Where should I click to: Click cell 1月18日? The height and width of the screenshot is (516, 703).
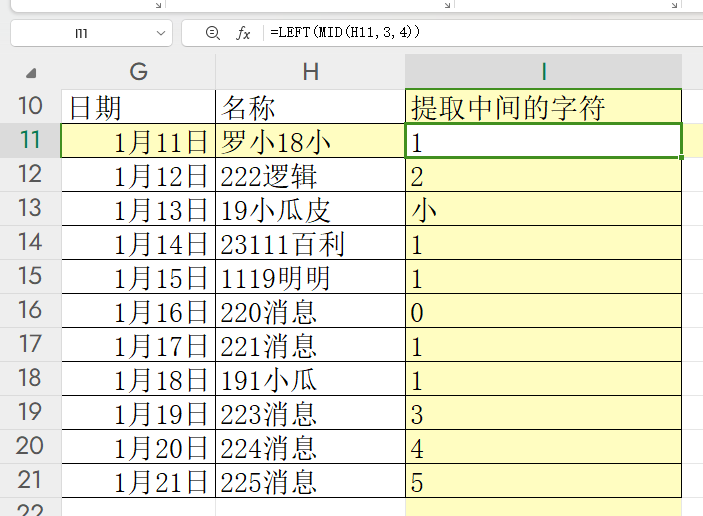point(139,379)
